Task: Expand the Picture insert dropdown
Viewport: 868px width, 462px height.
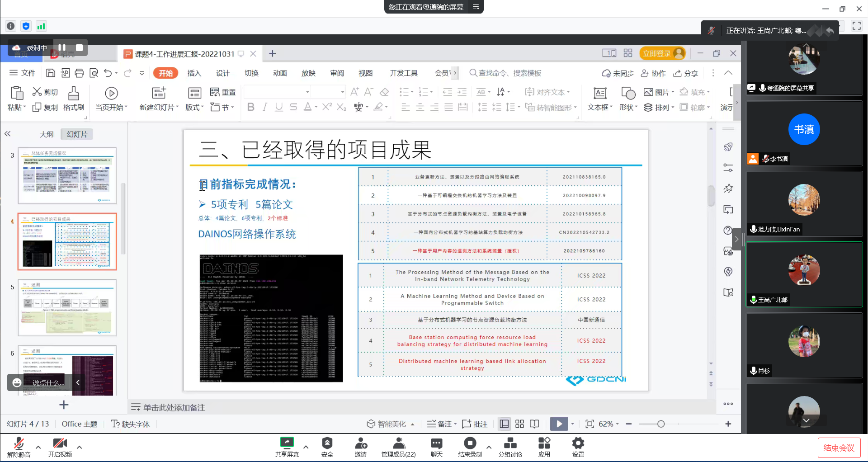Action: [673, 92]
